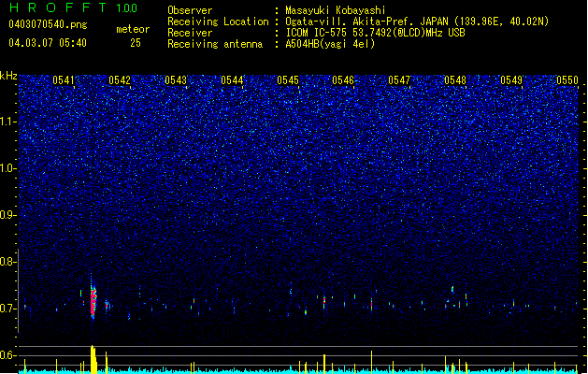Select observer name Masayuki Kobayashi
588x374 pixels.
336,10
